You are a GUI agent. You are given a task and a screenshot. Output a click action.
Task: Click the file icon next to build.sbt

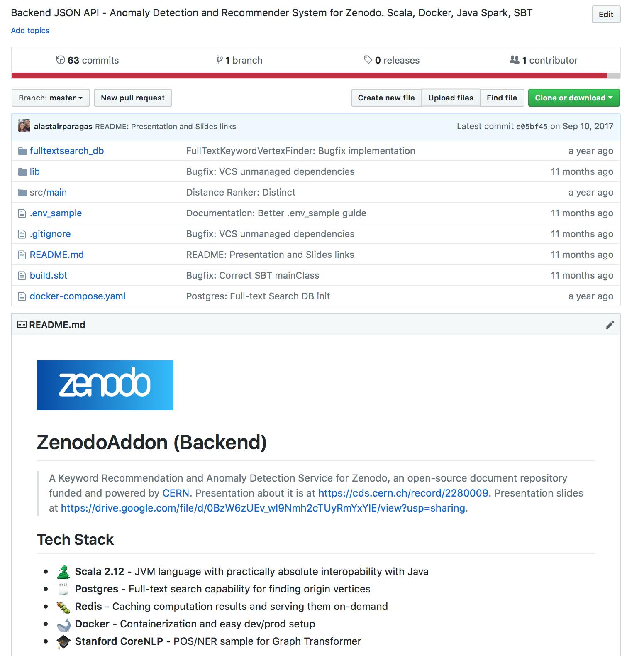point(22,276)
